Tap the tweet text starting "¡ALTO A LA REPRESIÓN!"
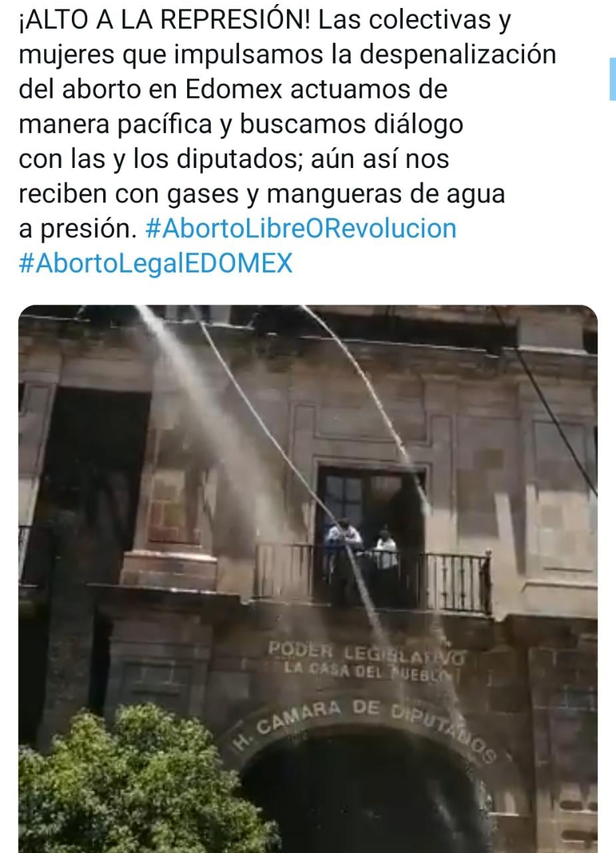This screenshot has width=616, height=853. [288, 141]
